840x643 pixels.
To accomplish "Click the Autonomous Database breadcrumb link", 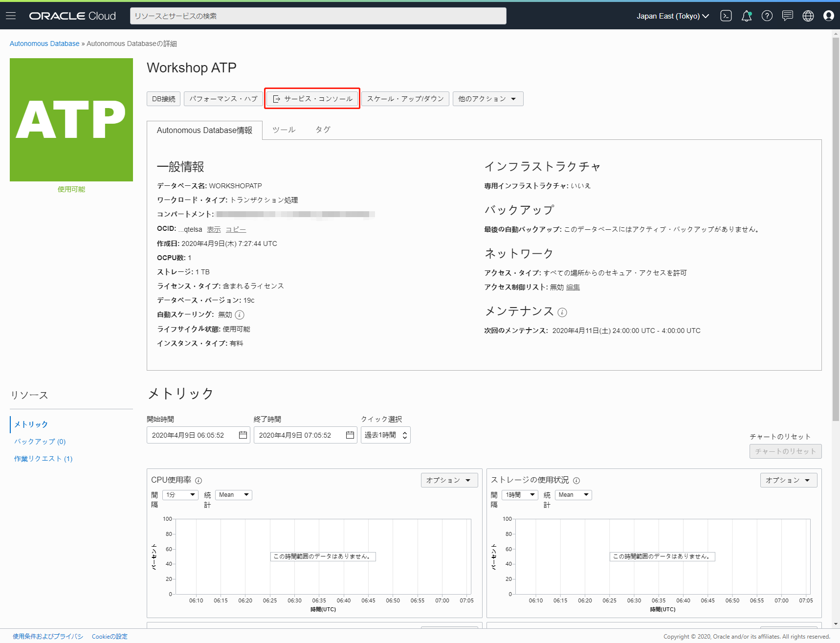I will pos(44,44).
